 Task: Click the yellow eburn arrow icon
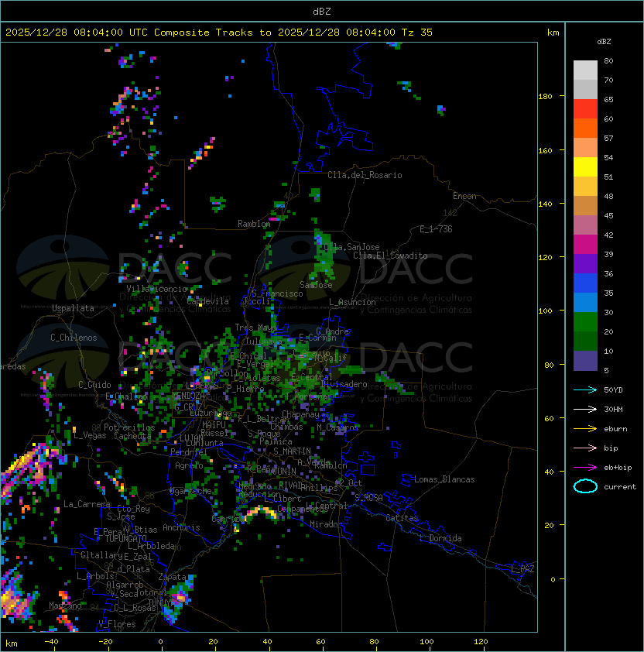click(x=585, y=429)
